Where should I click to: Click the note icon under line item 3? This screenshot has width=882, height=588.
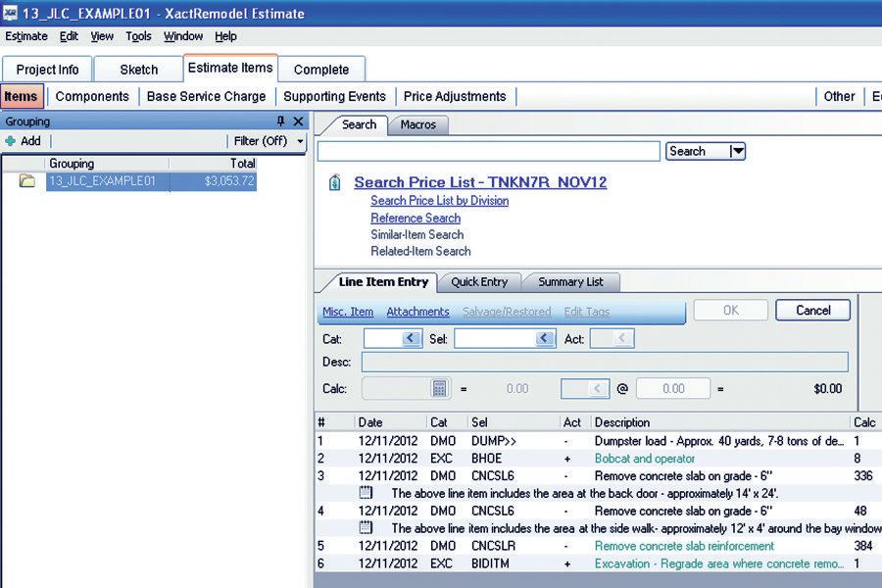pos(366,493)
